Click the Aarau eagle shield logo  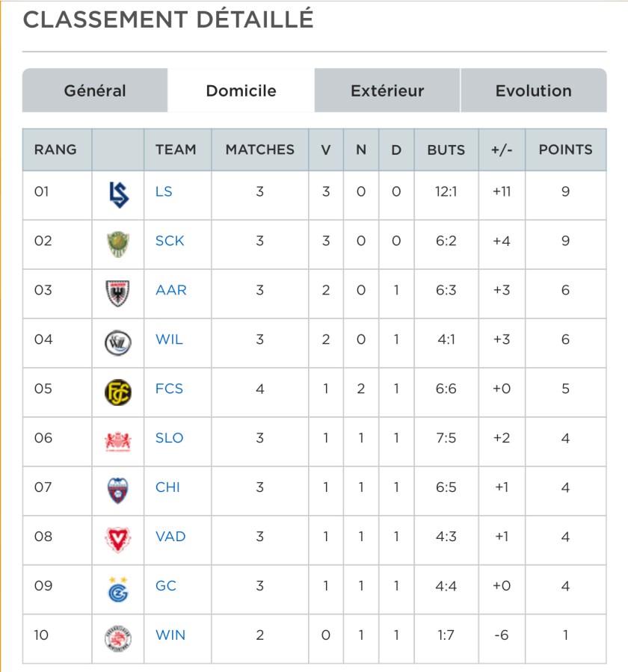118,294
